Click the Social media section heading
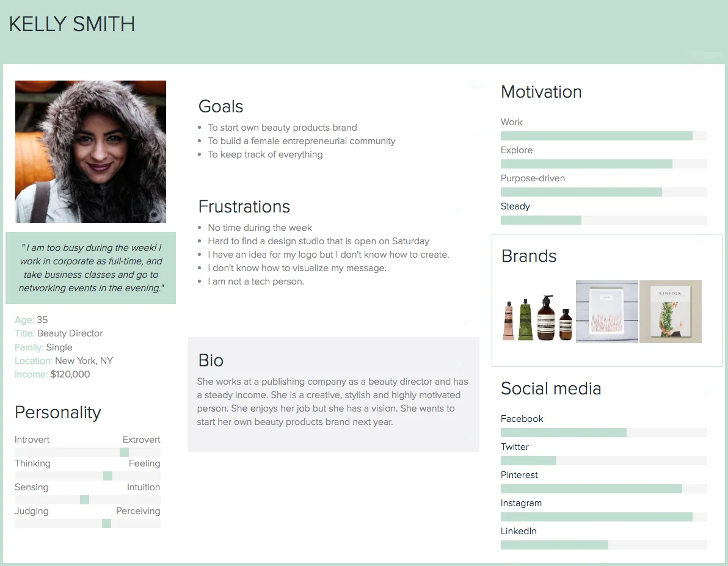728x566 pixels. point(551,389)
